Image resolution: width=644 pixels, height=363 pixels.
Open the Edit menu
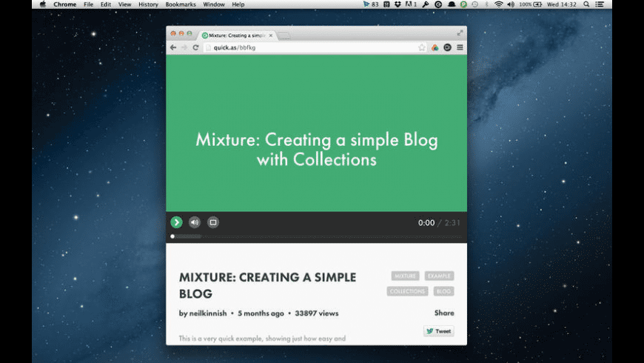[106, 4]
